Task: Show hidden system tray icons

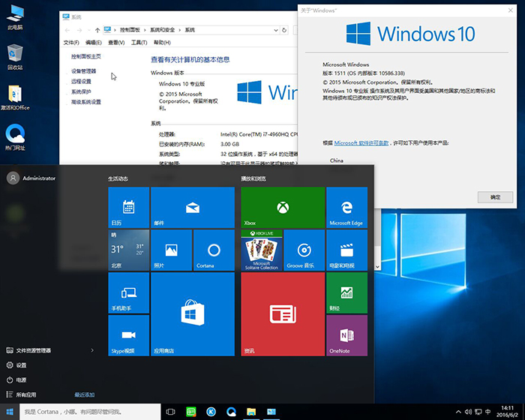Action: [457, 412]
